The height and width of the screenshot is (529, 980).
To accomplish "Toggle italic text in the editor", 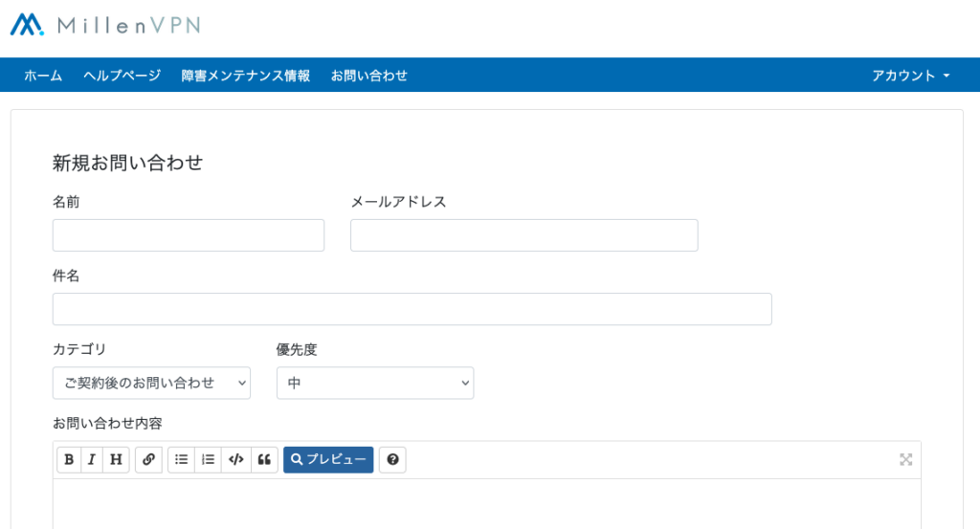I will click(x=92, y=460).
